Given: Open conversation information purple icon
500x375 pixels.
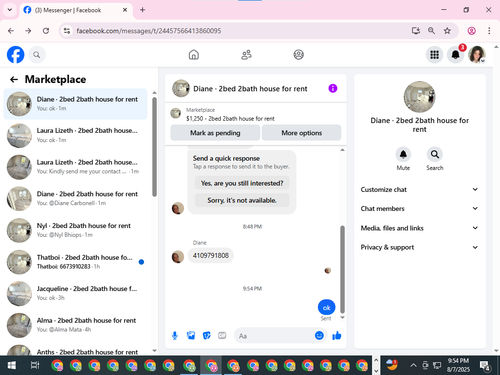Looking at the screenshot, I should click(333, 88).
